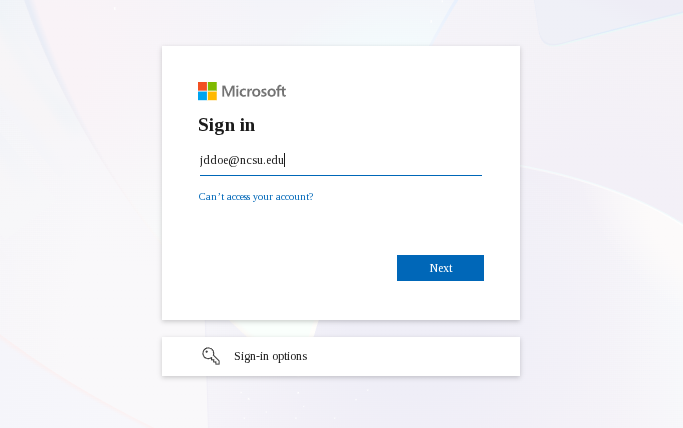
Task: Click the yellow square in Microsoft logo
Action: 212,96
